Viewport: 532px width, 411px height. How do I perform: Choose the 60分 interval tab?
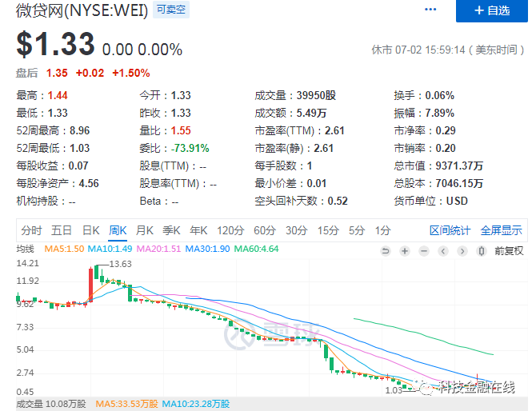tap(265, 230)
